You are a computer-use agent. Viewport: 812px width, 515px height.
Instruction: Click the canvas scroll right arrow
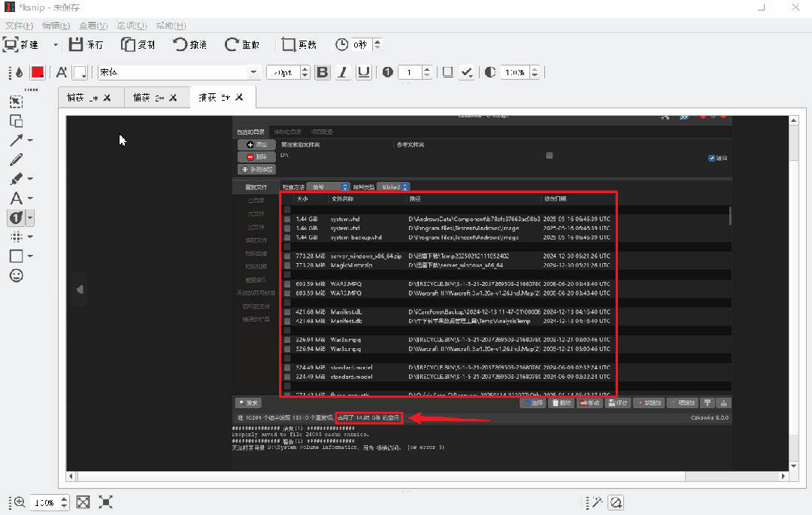pyautogui.click(x=783, y=476)
